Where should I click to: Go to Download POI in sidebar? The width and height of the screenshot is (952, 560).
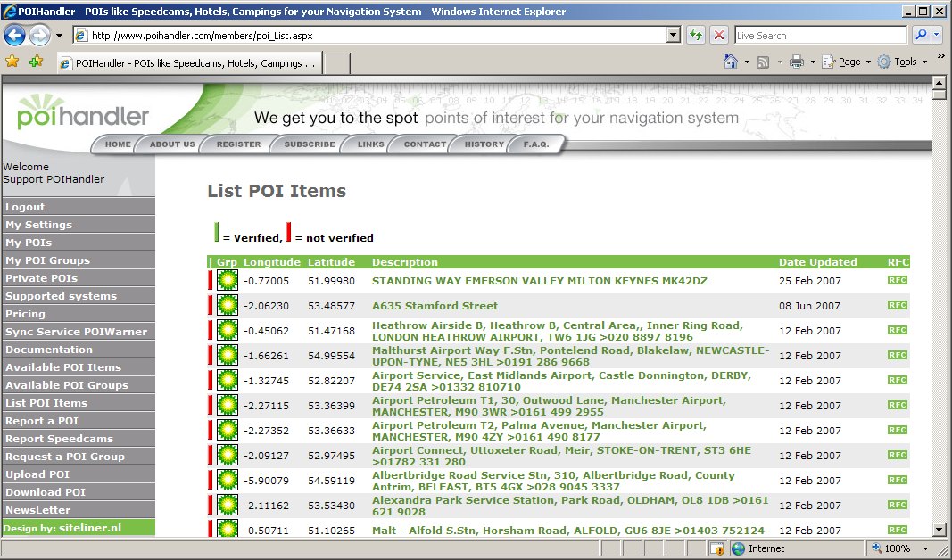pos(46,492)
